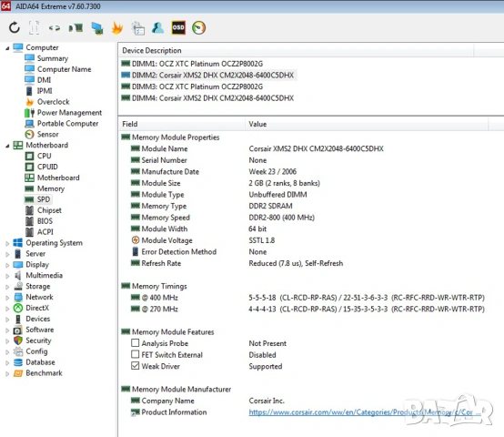Open the monitor diagnostics toolbar icon
The width and height of the screenshot is (504, 437).
(x=97, y=28)
